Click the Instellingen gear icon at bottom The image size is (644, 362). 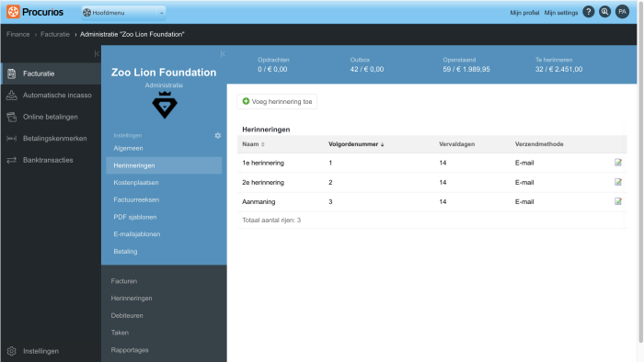[x=11, y=351]
